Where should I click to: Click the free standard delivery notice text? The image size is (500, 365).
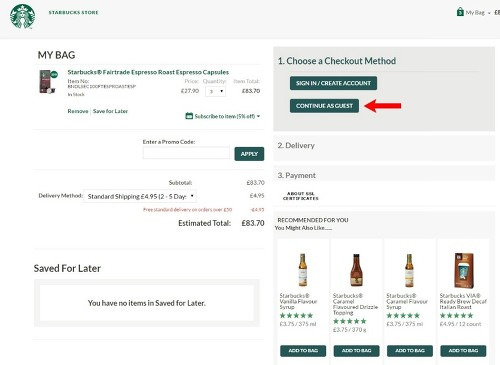[187, 210]
